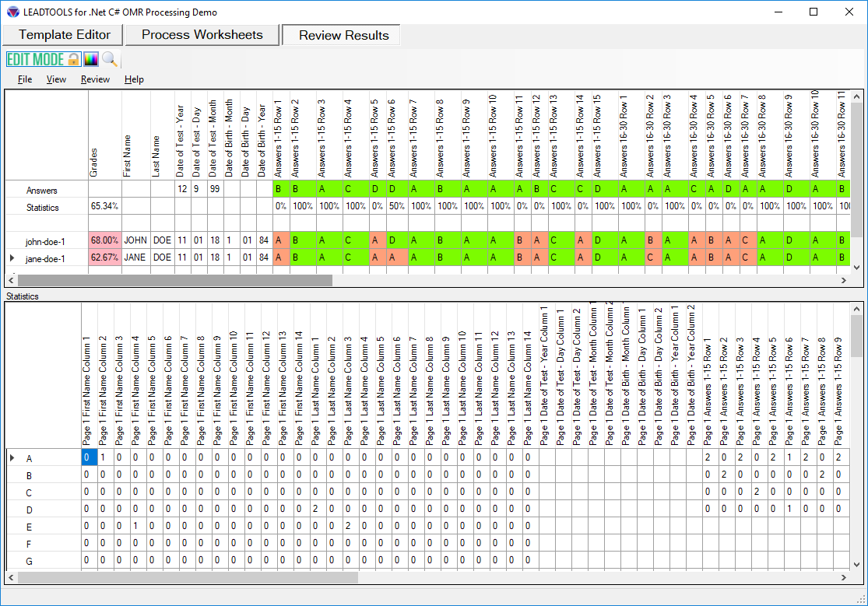
Task: Select the highlighted A row first cell 0
Action: click(89, 457)
